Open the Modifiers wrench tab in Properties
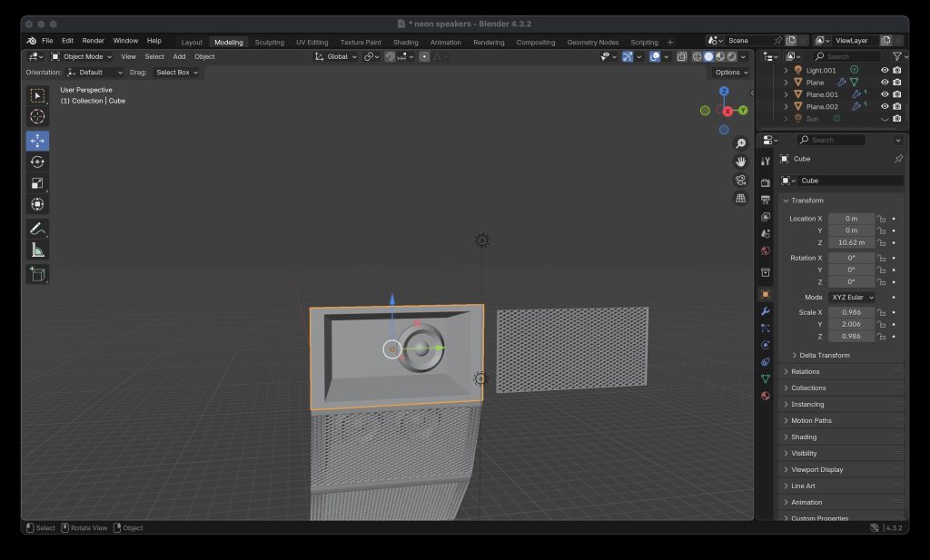This screenshot has width=930, height=560. click(765, 311)
